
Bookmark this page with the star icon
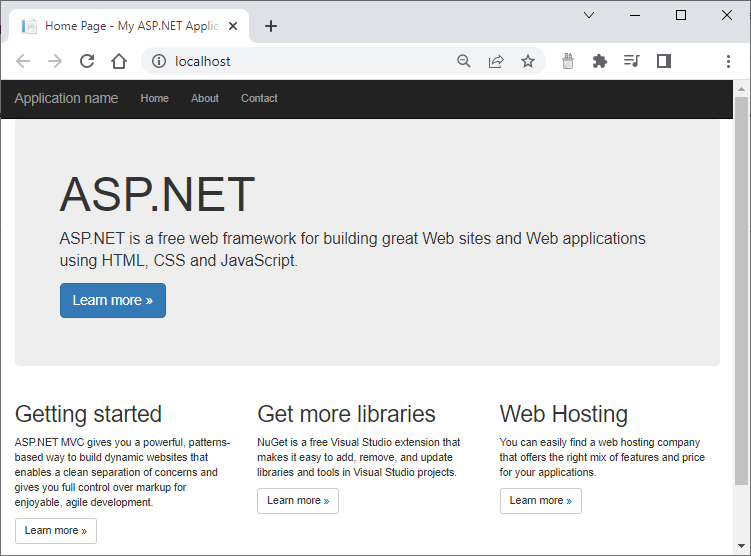[528, 61]
